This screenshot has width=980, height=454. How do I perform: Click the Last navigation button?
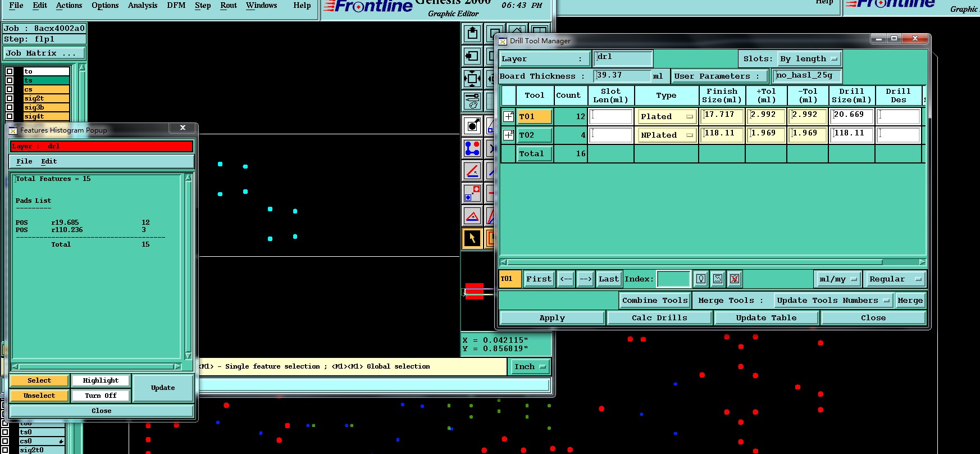click(x=609, y=279)
